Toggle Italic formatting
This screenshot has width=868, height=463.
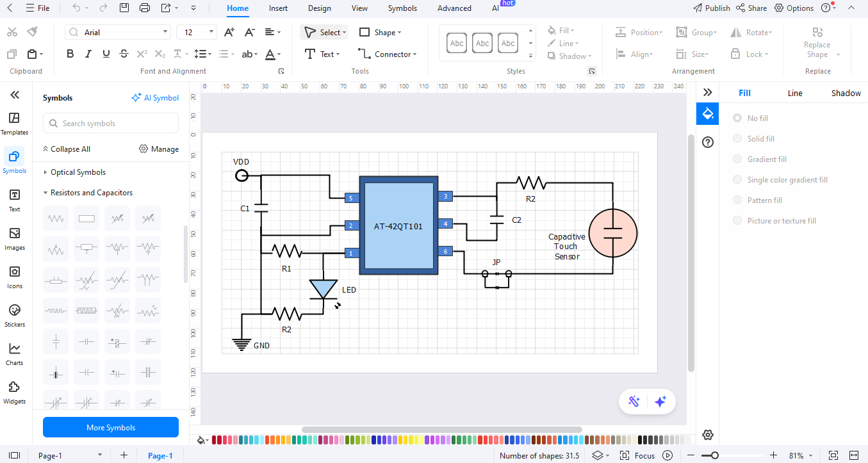tap(89, 54)
